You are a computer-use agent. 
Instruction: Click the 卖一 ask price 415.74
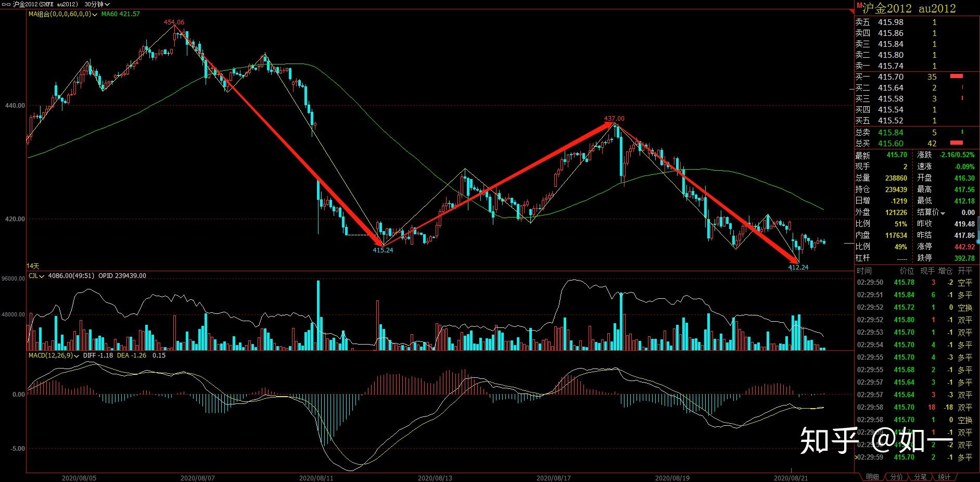(x=890, y=66)
